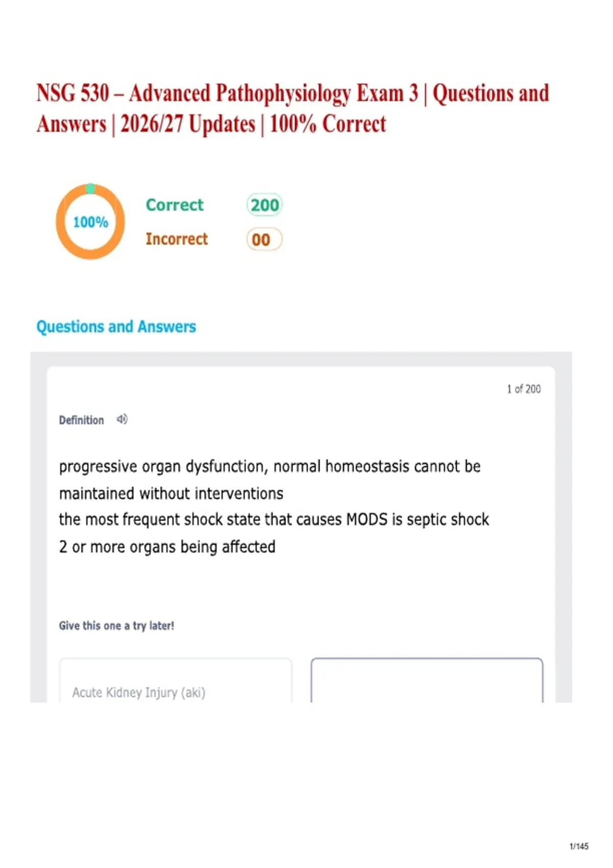Click the 1 of 200 question counter
Viewport: 613px width, 868px height.
click(524, 389)
